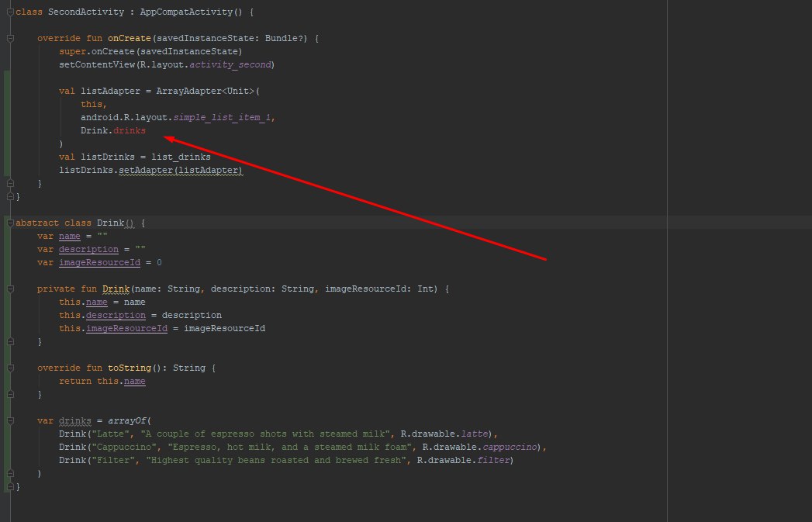Screen dimensions: 812x522
Task: Click fold end marker of onCreate function
Action: click(x=10, y=183)
